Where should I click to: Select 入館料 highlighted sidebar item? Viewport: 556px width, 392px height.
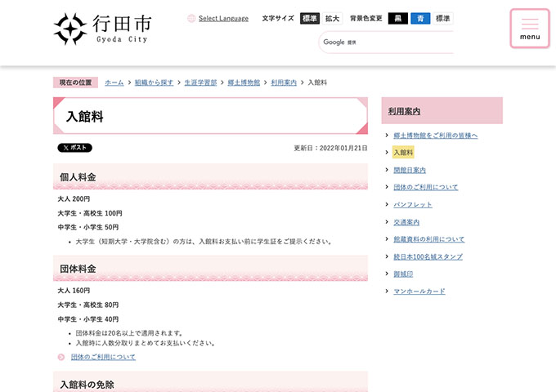click(403, 152)
